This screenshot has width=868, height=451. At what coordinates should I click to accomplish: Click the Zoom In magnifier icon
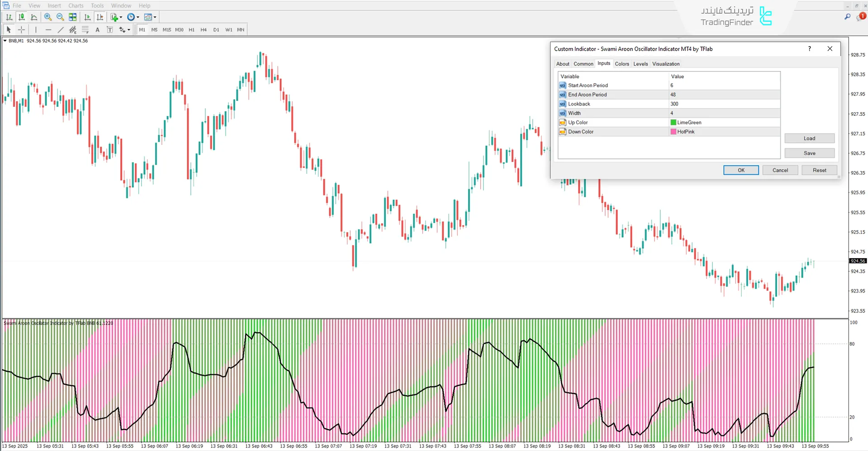pos(48,17)
